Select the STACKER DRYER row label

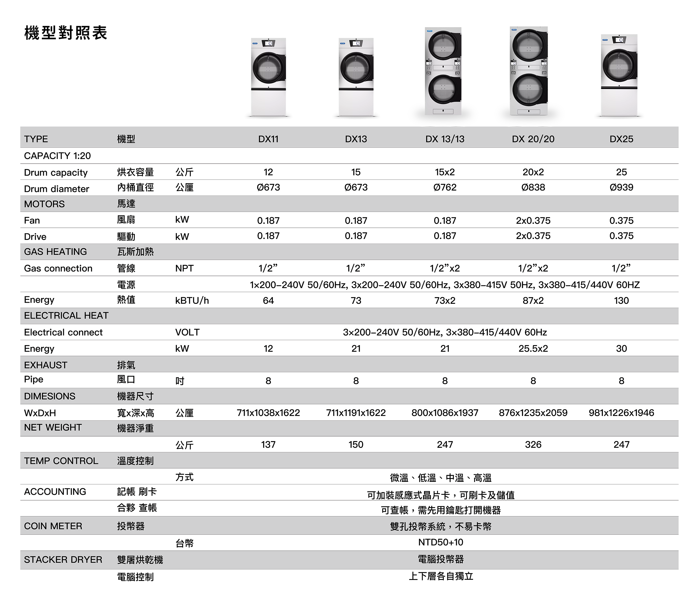63,560
